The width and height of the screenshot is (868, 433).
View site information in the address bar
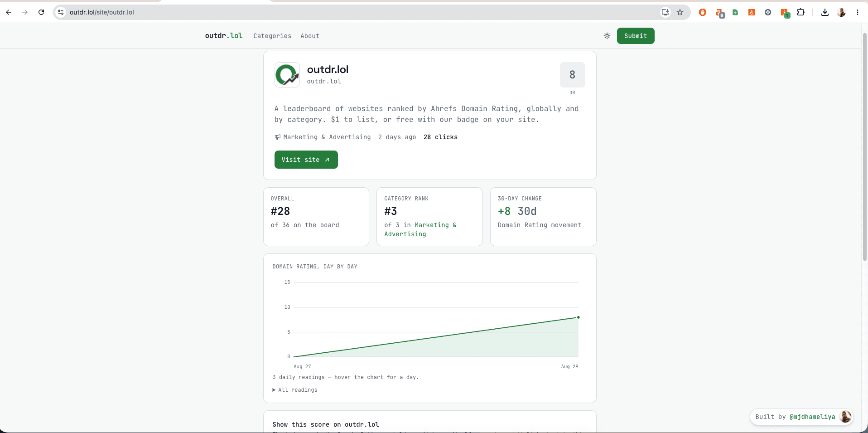(x=61, y=12)
